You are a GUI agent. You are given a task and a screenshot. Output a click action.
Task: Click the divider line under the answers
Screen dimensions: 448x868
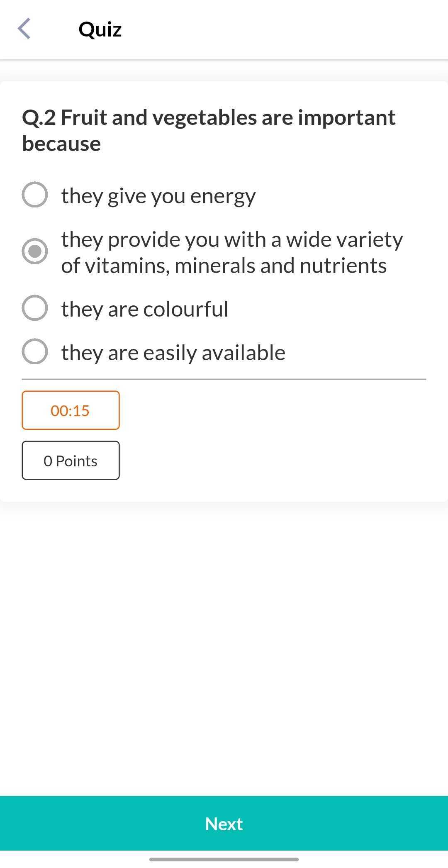(224, 379)
